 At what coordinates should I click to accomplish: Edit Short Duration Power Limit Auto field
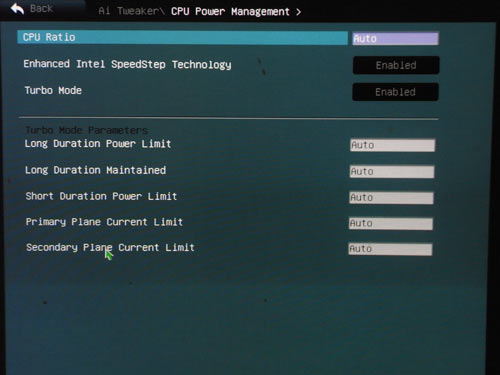click(391, 198)
